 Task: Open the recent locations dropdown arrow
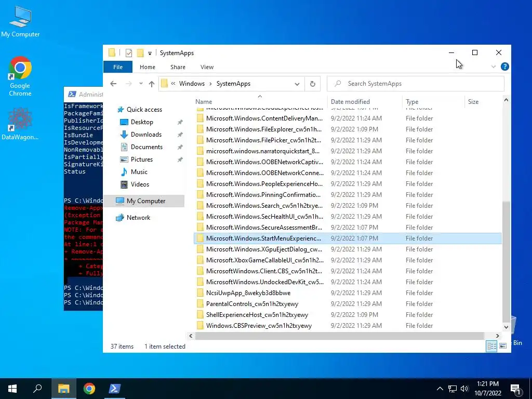tap(141, 84)
